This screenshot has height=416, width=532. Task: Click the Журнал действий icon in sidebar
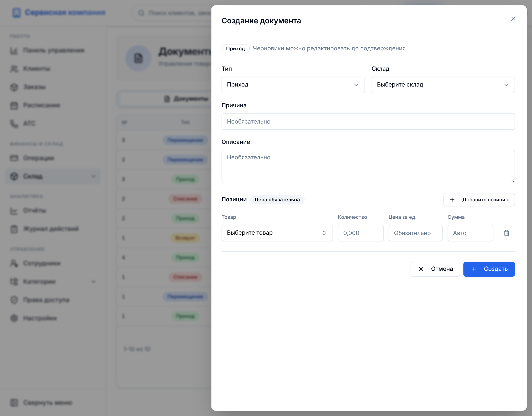tap(14, 229)
